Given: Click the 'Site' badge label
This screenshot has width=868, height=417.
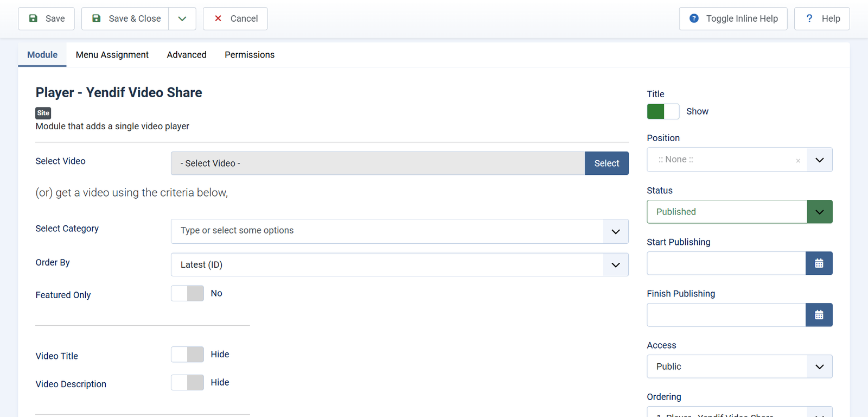Looking at the screenshot, I should coord(43,113).
